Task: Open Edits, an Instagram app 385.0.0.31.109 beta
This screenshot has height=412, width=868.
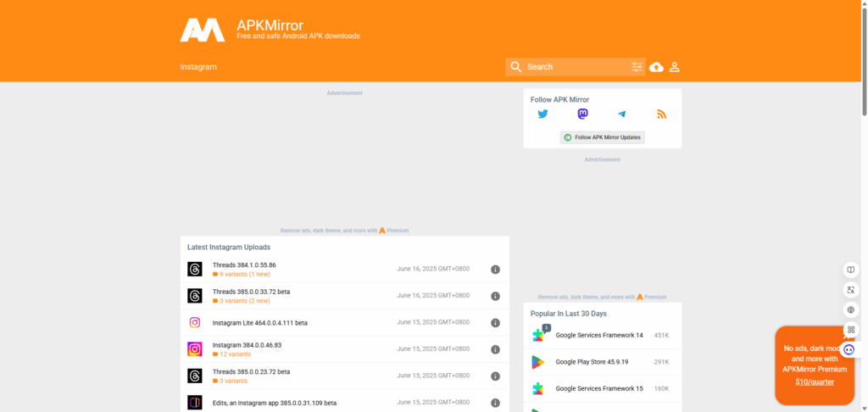Action: 275,404
